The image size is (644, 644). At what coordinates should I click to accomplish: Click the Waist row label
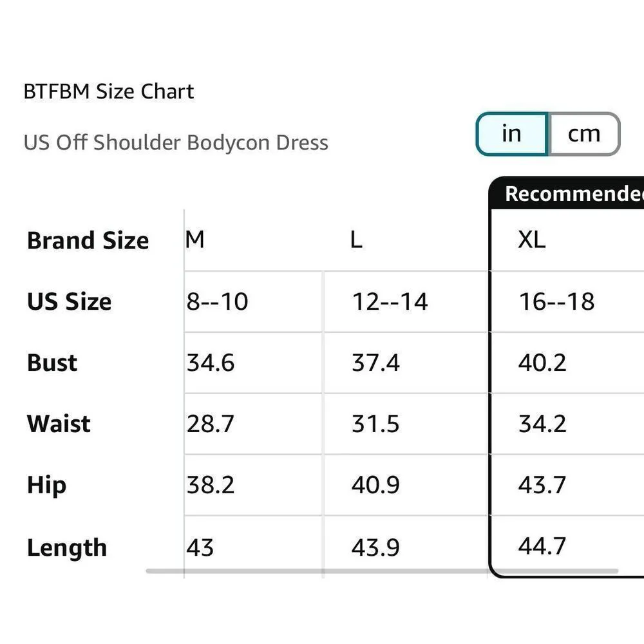(59, 424)
